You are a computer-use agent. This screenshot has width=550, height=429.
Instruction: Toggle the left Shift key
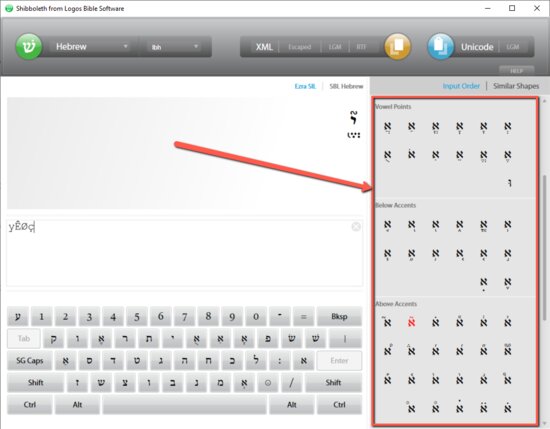coord(35,383)
